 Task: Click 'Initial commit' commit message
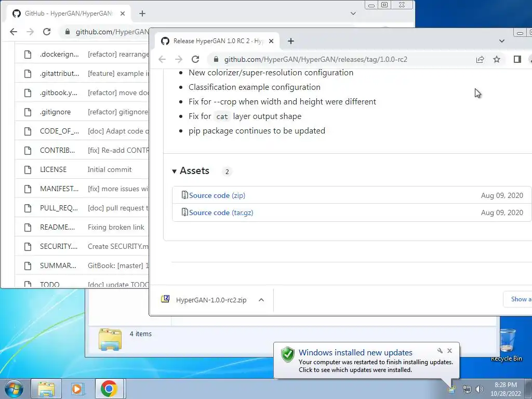[x=110, y=170]
